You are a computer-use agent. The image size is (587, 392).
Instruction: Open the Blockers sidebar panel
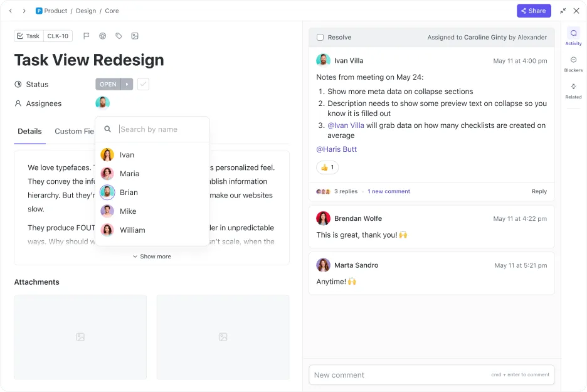(x=573, y=64)
